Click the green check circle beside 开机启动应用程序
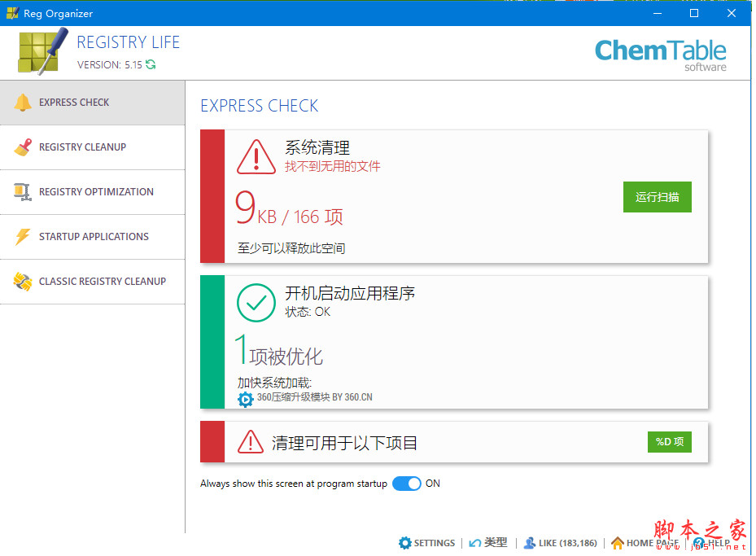Viewport: 756px width, 556px height. [256, 303]
